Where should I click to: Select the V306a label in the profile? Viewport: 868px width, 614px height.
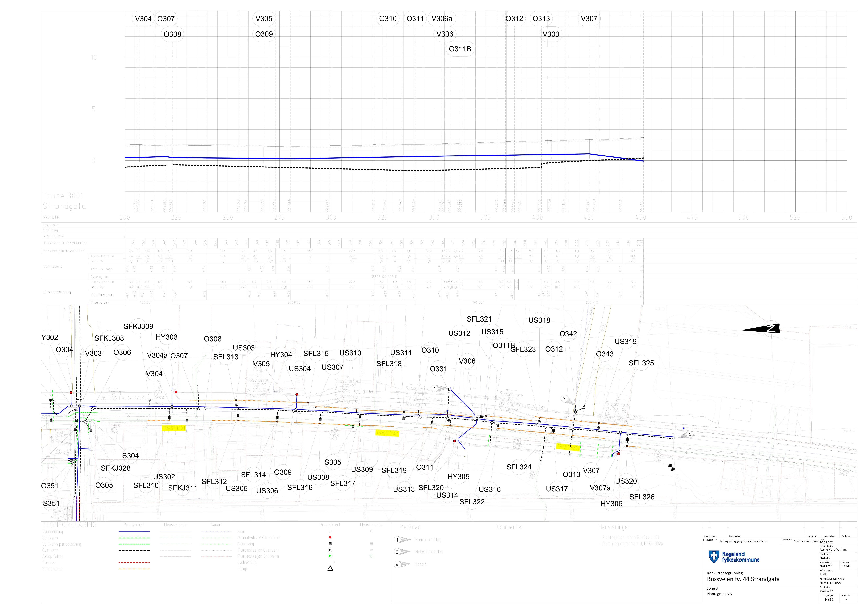point(442,19)
